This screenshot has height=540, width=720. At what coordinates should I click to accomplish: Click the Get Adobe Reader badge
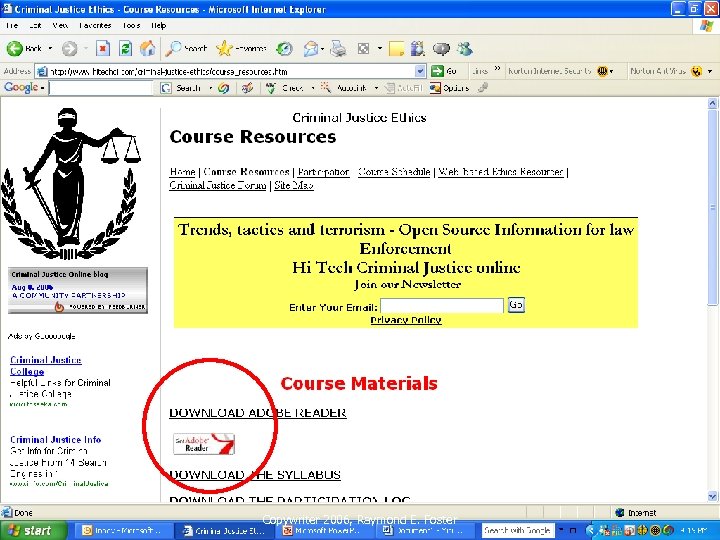(x=203, y=444)
